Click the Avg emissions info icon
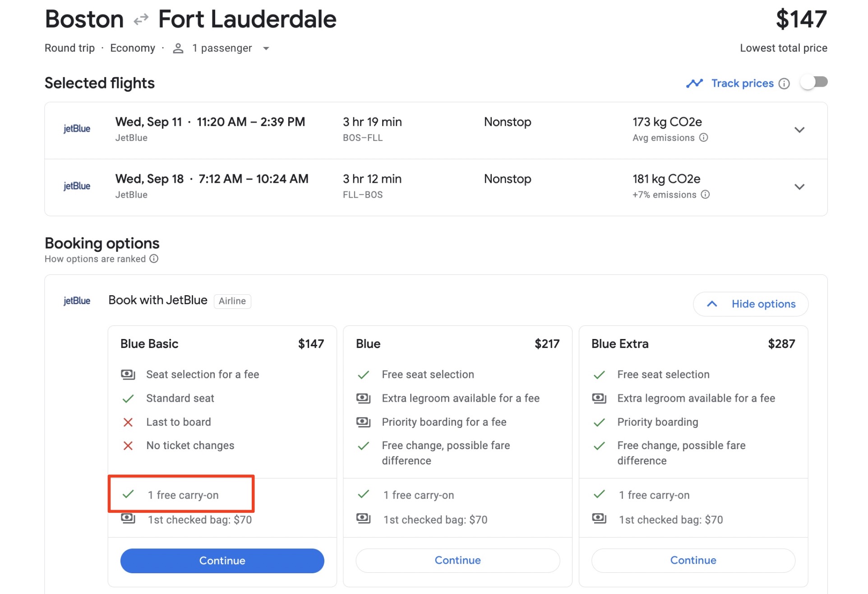 [x=703, y=138]
